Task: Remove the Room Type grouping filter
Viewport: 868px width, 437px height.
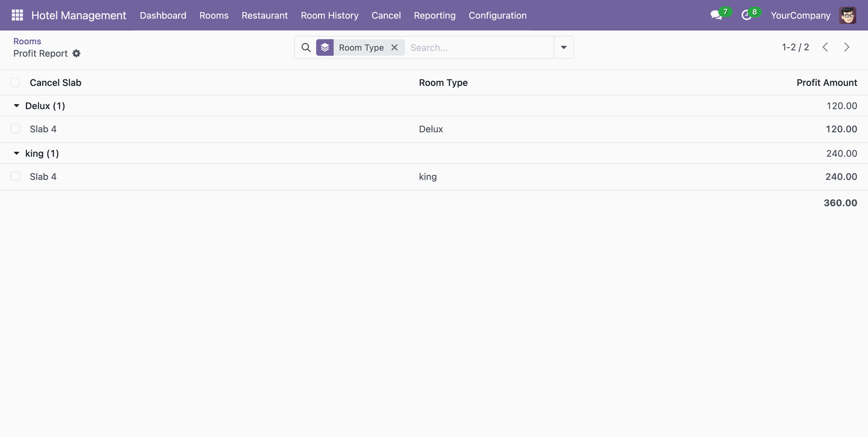Action: click(x=394, y=47)
